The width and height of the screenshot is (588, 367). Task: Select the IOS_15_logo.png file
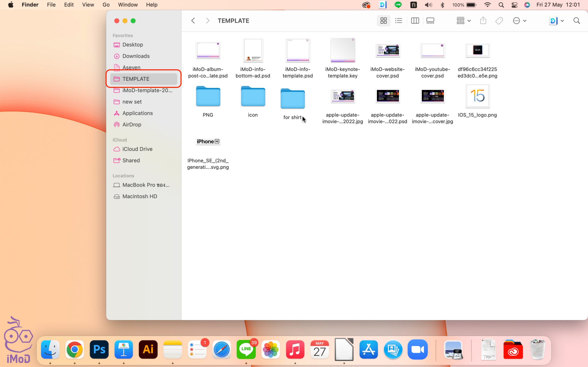(x=477, y=96)
